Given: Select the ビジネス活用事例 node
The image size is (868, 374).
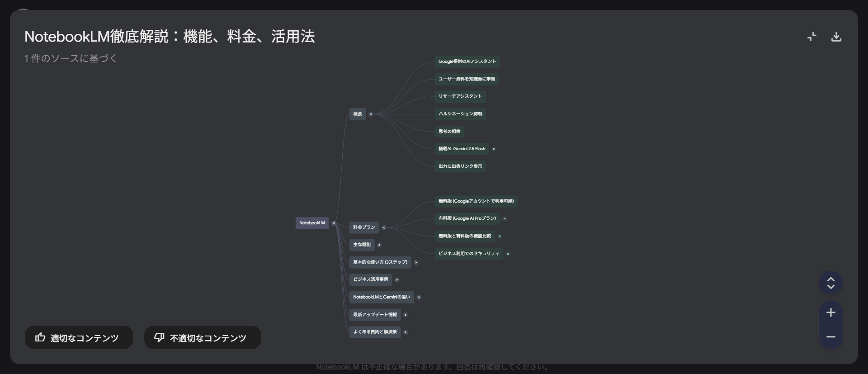Looking at the screenshot, I should tap(371, 279).
